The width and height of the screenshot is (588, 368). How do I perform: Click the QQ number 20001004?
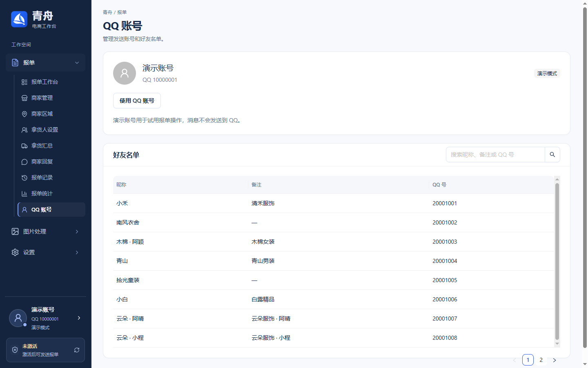point(445,261)
